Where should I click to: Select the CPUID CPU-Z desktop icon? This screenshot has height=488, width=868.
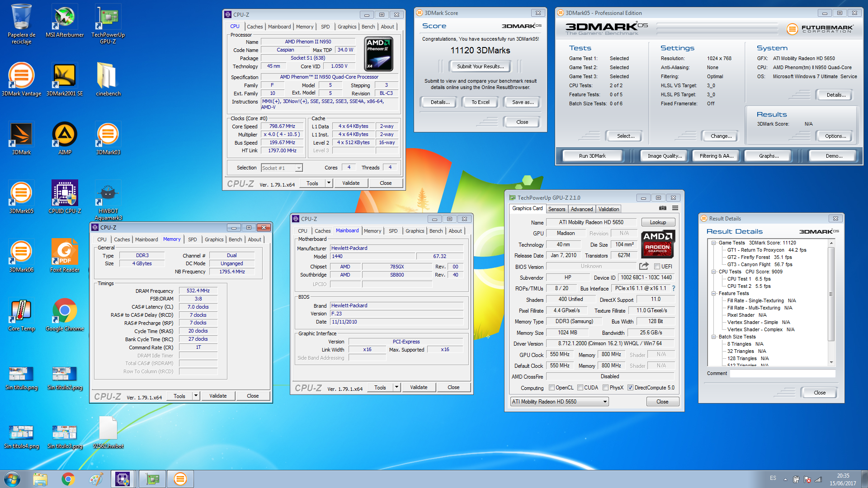click(x=65, y=197)
